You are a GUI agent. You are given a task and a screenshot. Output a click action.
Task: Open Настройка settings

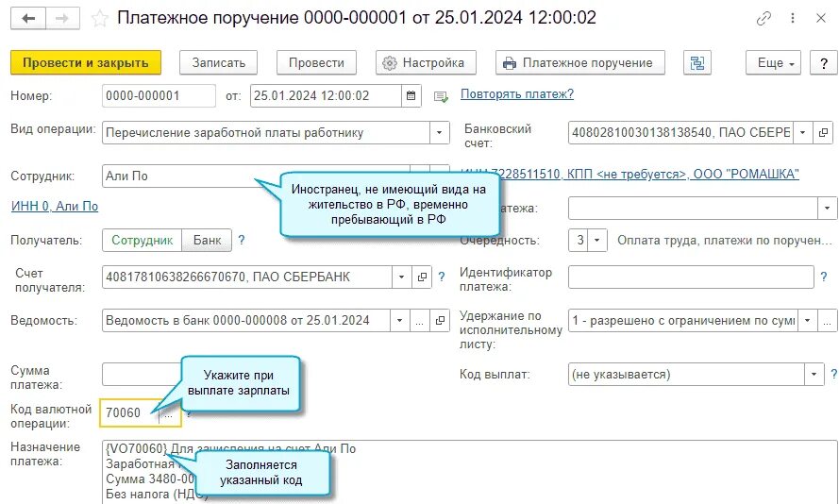(x=426, y=63)
